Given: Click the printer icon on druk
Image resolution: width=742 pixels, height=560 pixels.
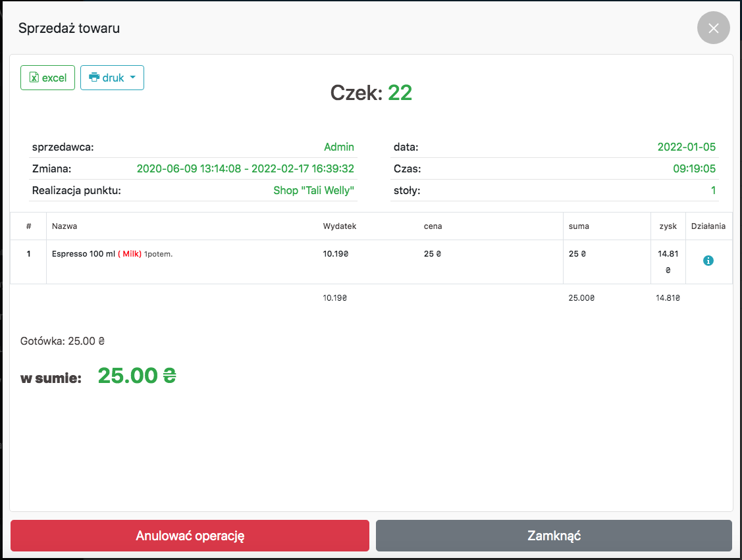Looking at the screenshot, I should tap(94, 78).
